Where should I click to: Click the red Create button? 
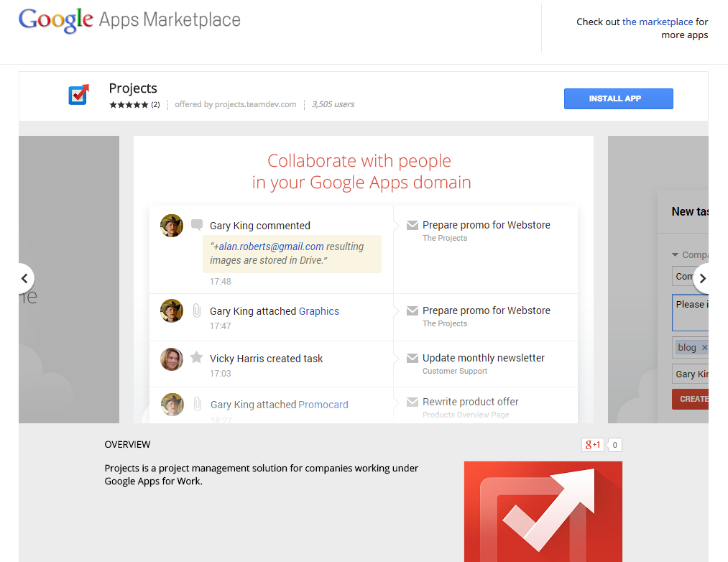[x=691, y=399]
